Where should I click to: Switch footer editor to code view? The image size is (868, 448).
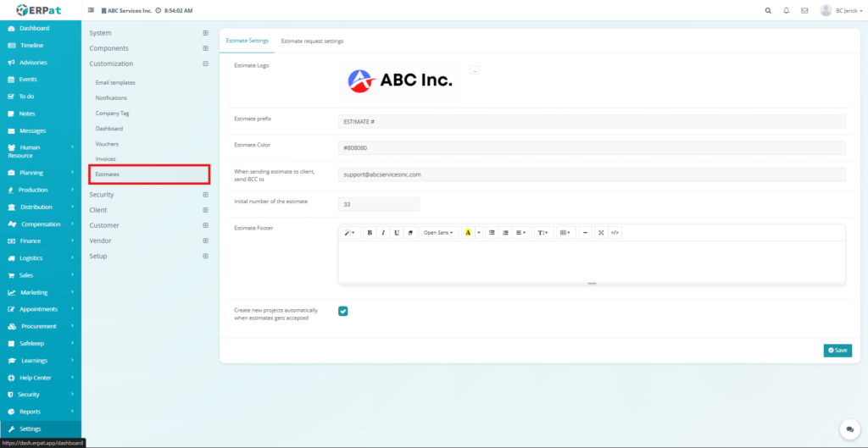[615, 232]
